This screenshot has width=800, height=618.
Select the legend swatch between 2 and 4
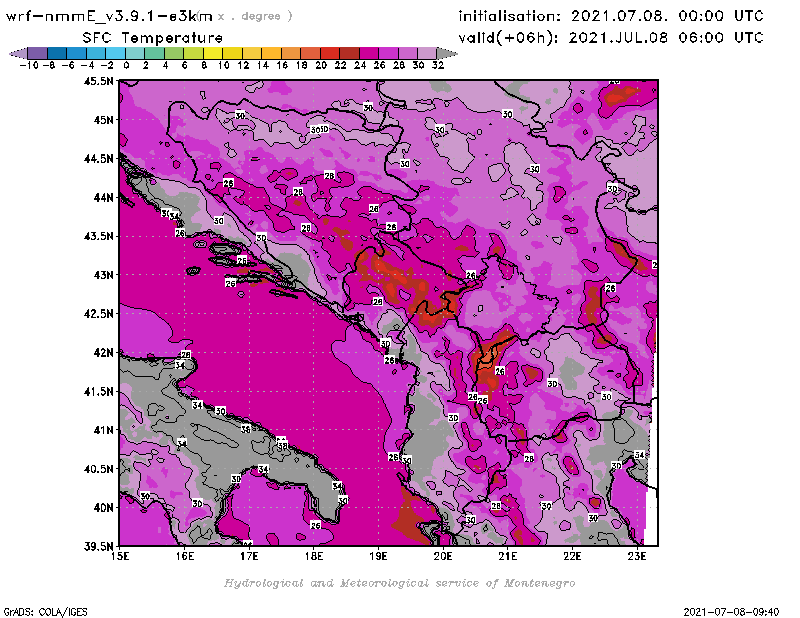click(155, 54)
